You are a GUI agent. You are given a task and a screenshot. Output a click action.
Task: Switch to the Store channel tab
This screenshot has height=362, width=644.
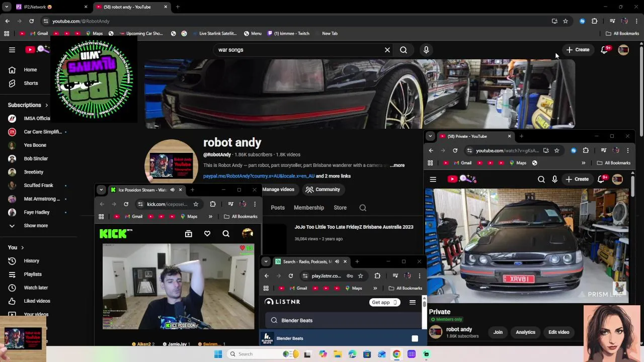340,208
